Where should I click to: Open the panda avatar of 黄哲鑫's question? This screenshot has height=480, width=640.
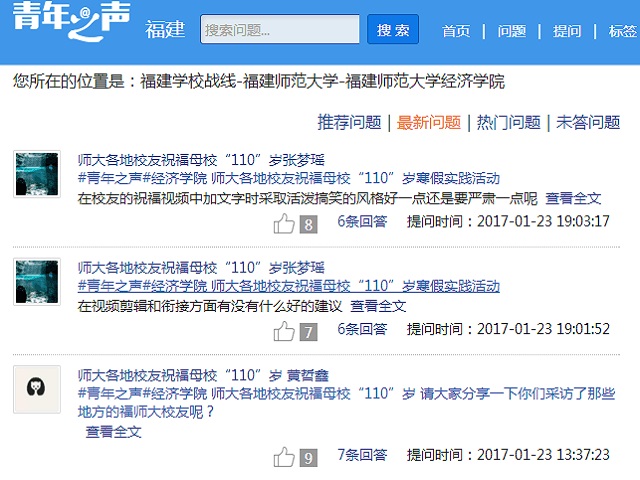(37, 389)
